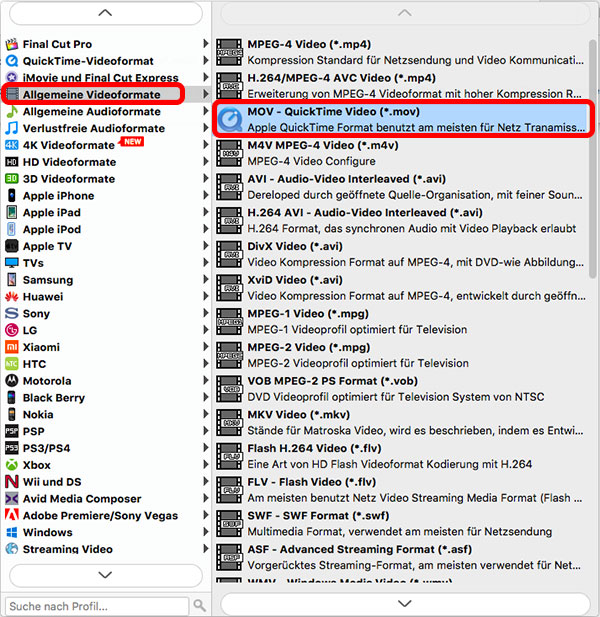Click the green 3D Videoformate icon
Image resolution: width=600 pixels, height=617 pixels.
(x=12, y=179)
